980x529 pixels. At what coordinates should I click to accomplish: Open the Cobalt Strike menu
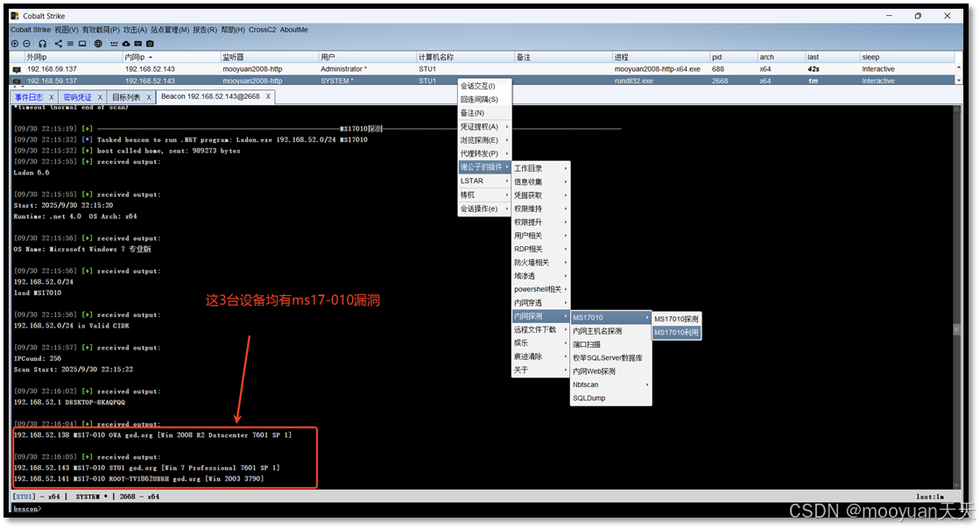pyautogui.click(x=31, y=30)
